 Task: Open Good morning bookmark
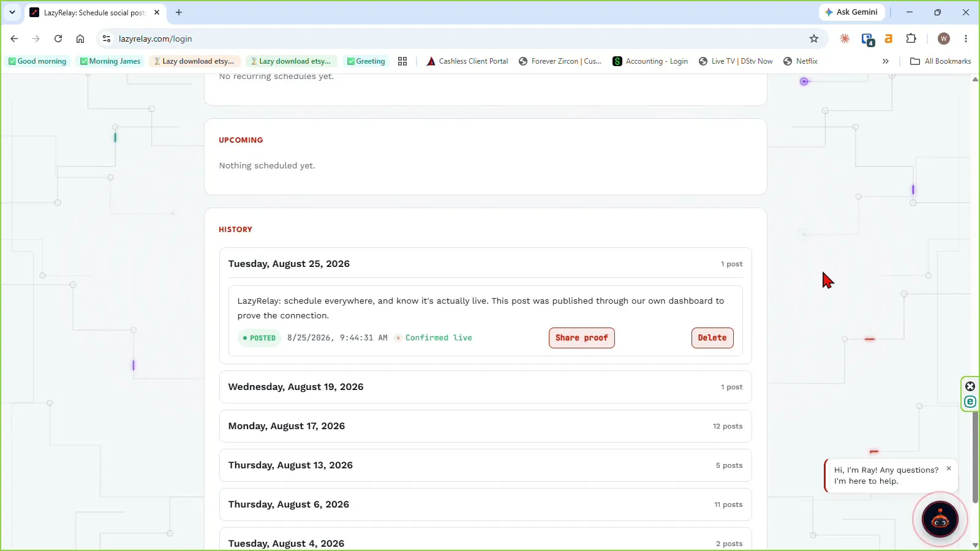[x=37, y=61]
